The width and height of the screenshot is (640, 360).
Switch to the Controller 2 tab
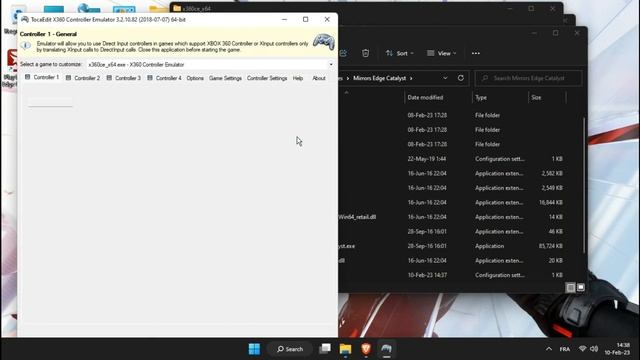(83, 78)
